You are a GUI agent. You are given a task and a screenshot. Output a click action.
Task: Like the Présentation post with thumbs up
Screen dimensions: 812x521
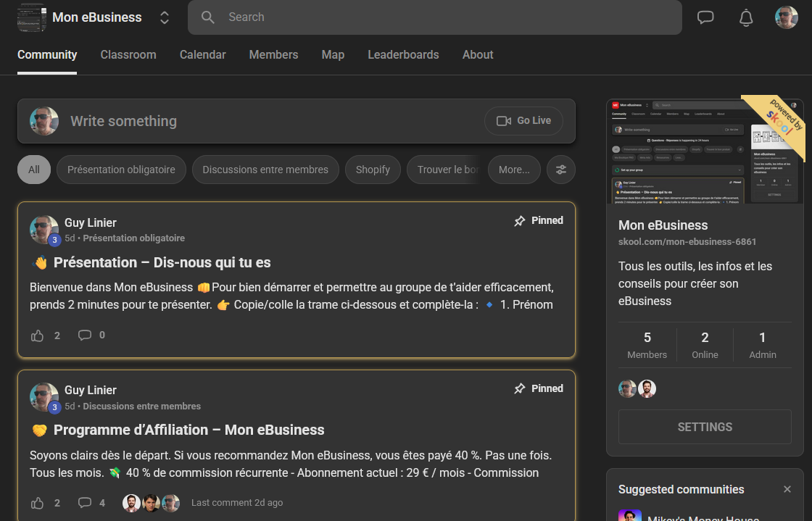tap(38, 335)
